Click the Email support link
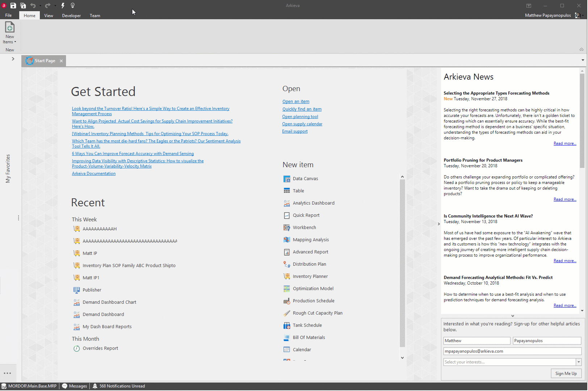Viewport: 588px width, 391px height. [x=295, y=131]
